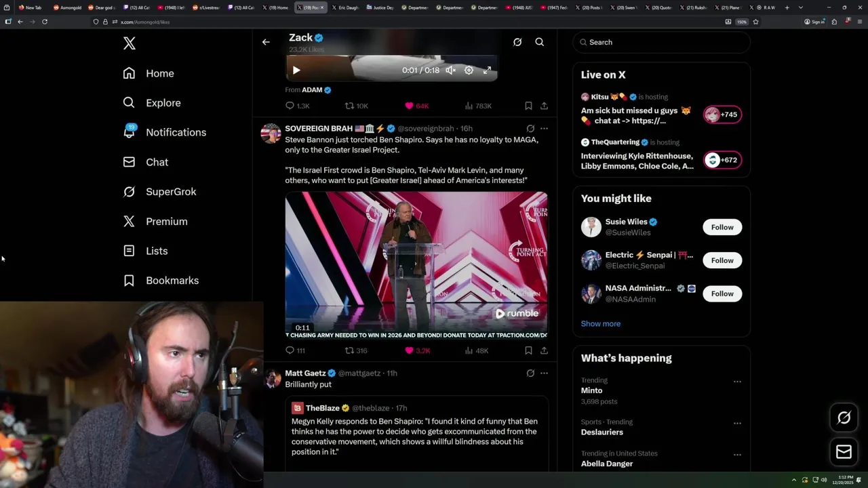Viewport: 868px width, 488px height.
Task: Share the SOVEREIGN BRAH post
Action: pyautogui.click(x=544, y=350)
